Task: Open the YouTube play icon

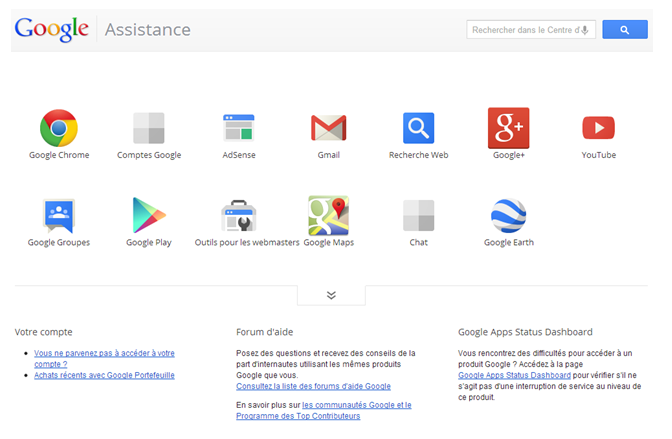Action: 598,128
